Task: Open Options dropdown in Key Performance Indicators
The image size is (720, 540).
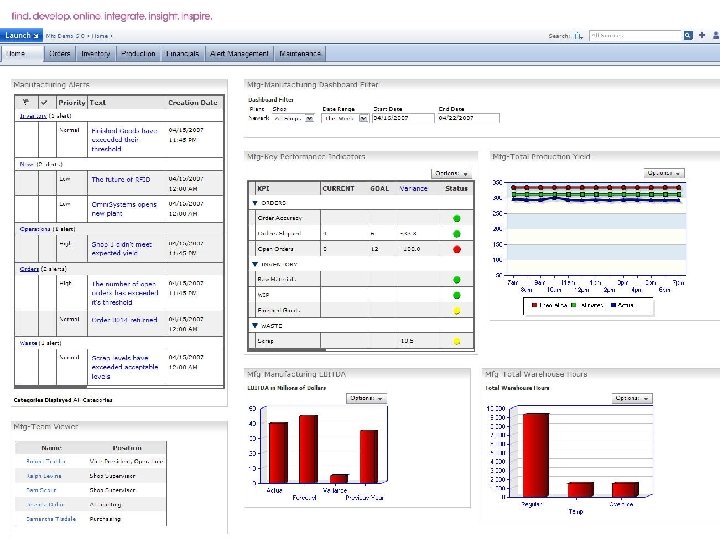Action: coord(451,174)
